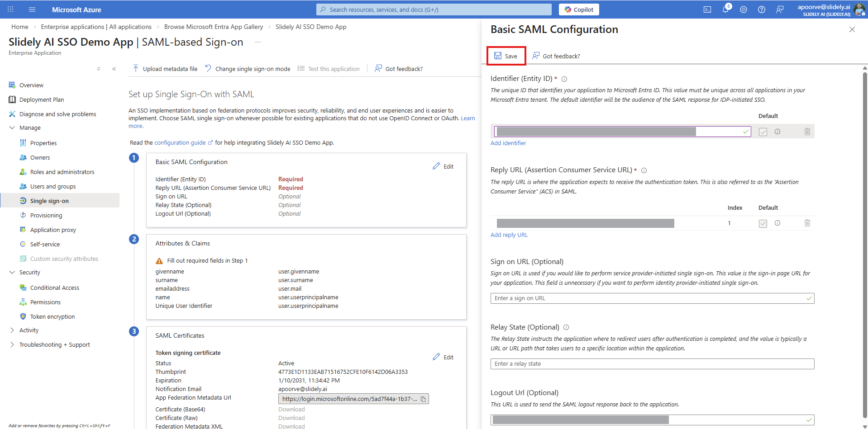Open the notifications bell
This screenshot has height=429, width=868.
point(725,9)
